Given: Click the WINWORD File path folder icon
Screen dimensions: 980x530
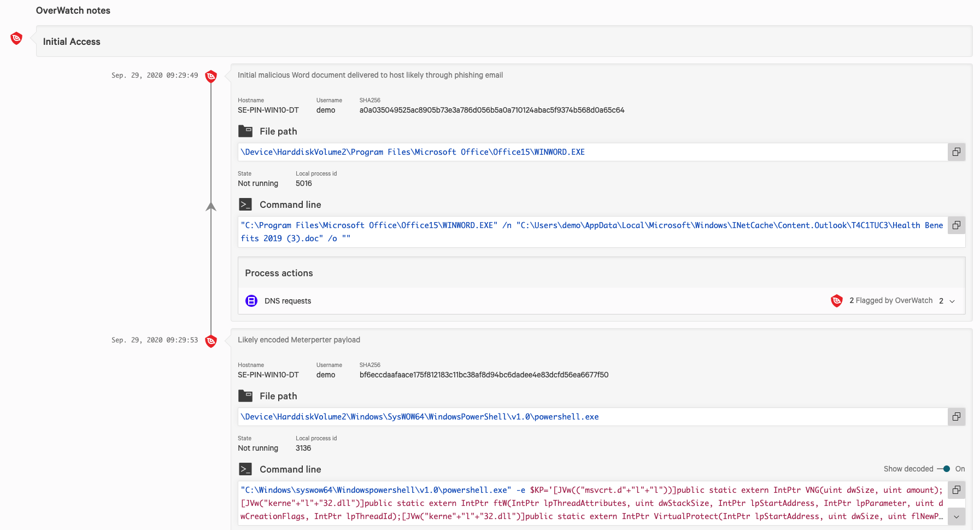Looking at the screenshot, I should (x=245, y=131).
